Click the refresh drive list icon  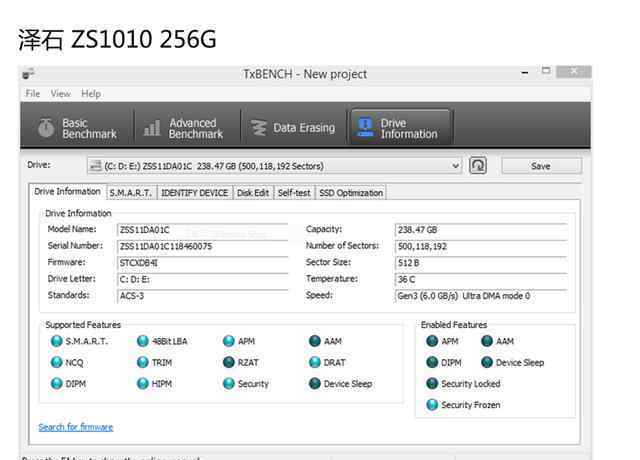pyautogui.click(x=478, y=166)
